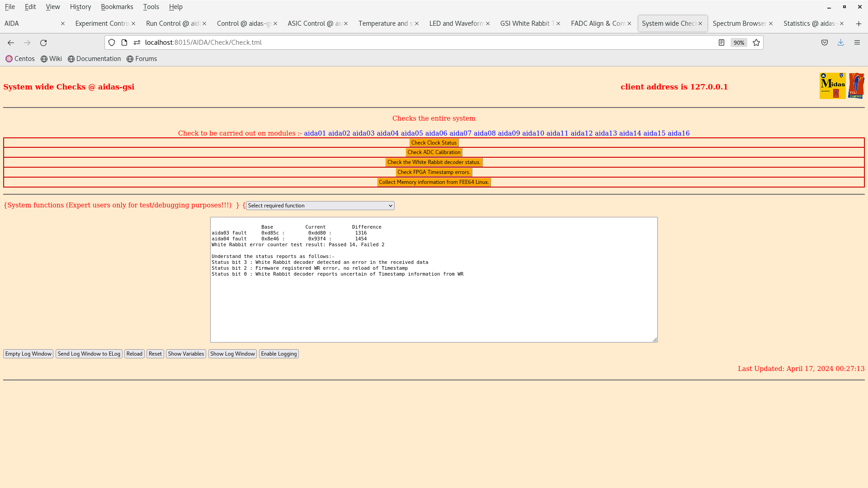The width and height of the screenshot is (868, 488).
Task: Click the aida07 module link
Action: (460, 133)
